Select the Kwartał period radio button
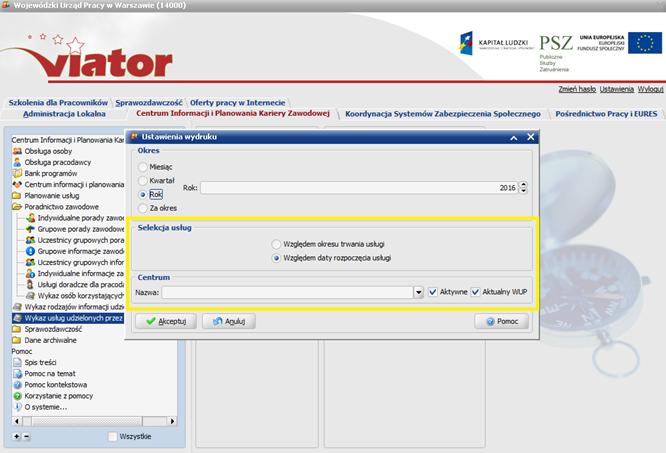This screenshot has width=666, height=453. click(x=143, y=180)
